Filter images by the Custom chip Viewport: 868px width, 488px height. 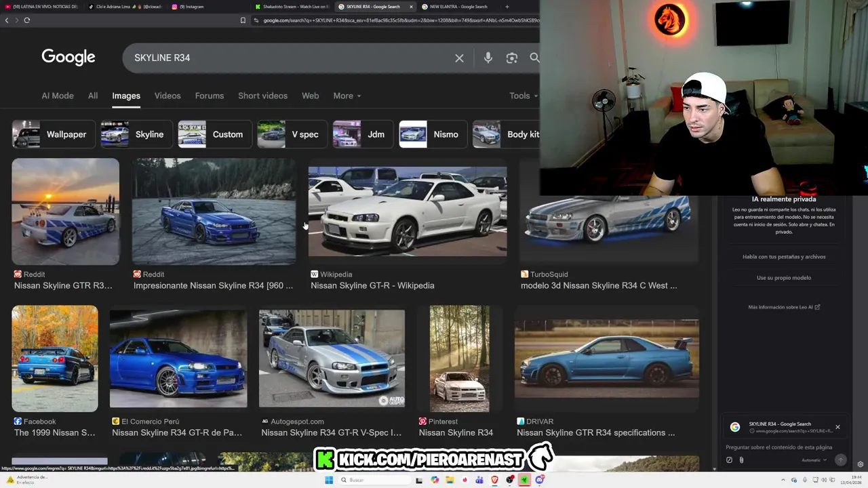point(214,134)
